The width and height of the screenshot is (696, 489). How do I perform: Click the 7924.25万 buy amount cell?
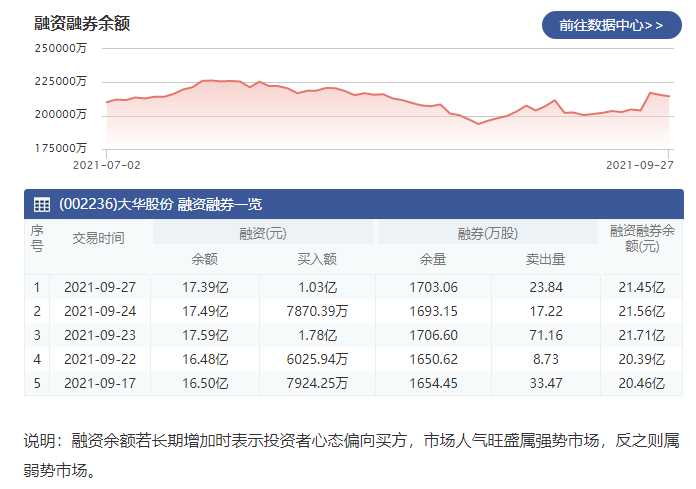pos(317,383)
